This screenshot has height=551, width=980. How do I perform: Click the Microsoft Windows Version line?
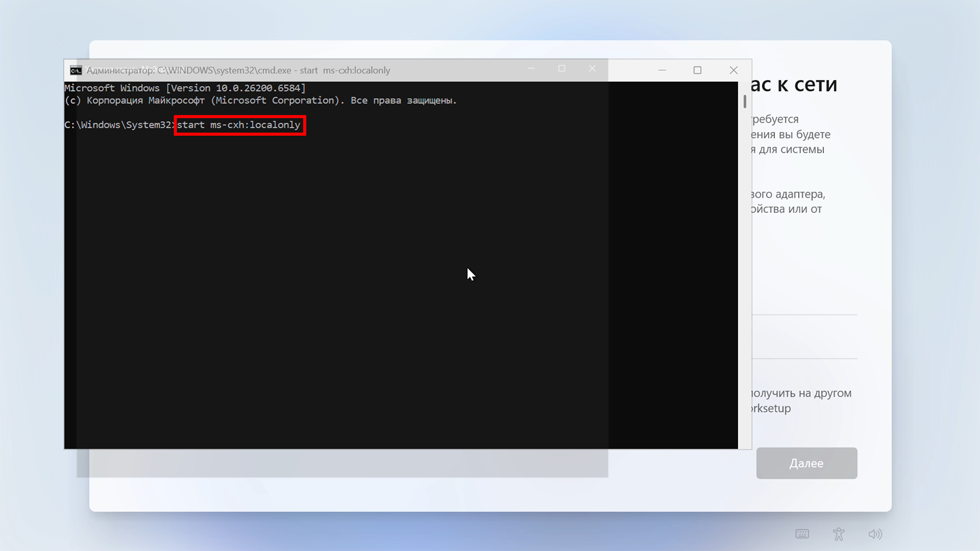pyautogui.click(x=185, y=88)
